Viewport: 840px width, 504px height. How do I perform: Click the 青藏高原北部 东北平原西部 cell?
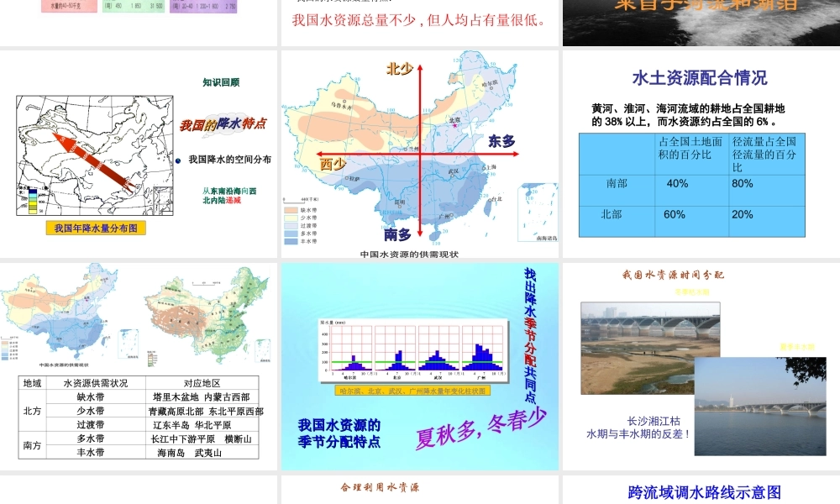(x=202, y=411)
